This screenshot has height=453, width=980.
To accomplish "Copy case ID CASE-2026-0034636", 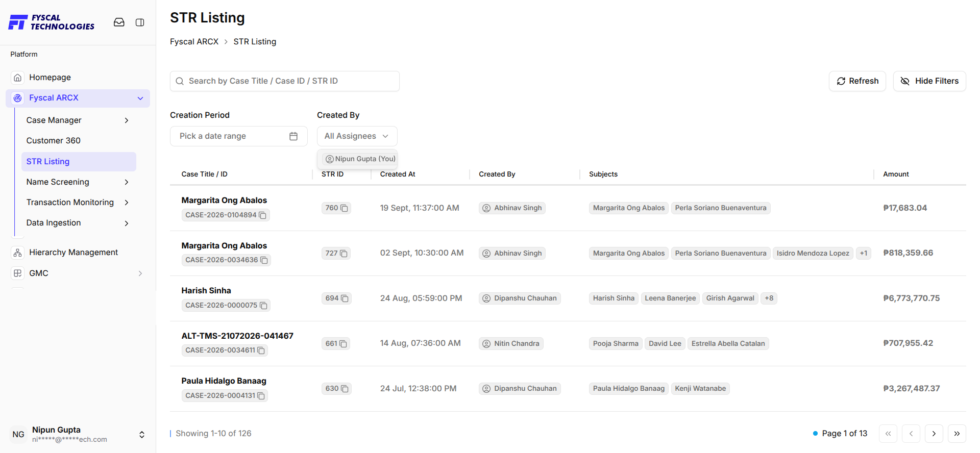I will coord(264,260).
